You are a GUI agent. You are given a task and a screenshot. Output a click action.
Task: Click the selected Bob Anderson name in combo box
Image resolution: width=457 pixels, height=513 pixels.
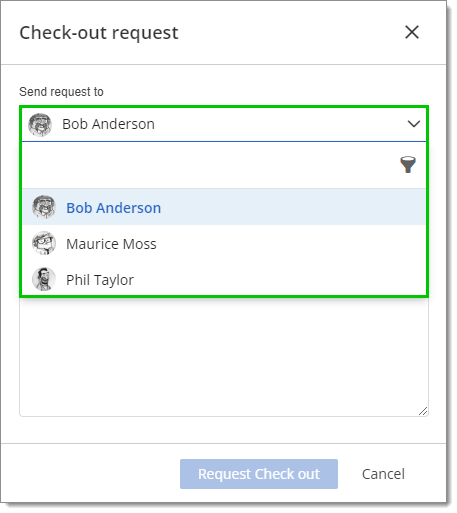coord(108,124)
